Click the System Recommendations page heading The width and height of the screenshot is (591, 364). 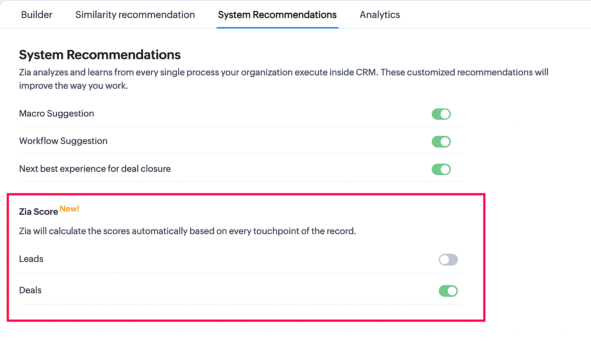[x=100, y=55]
